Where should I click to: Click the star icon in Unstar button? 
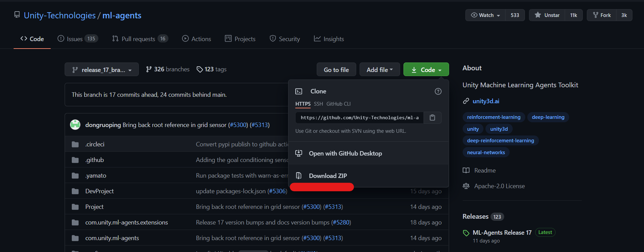tap(538, 15)
